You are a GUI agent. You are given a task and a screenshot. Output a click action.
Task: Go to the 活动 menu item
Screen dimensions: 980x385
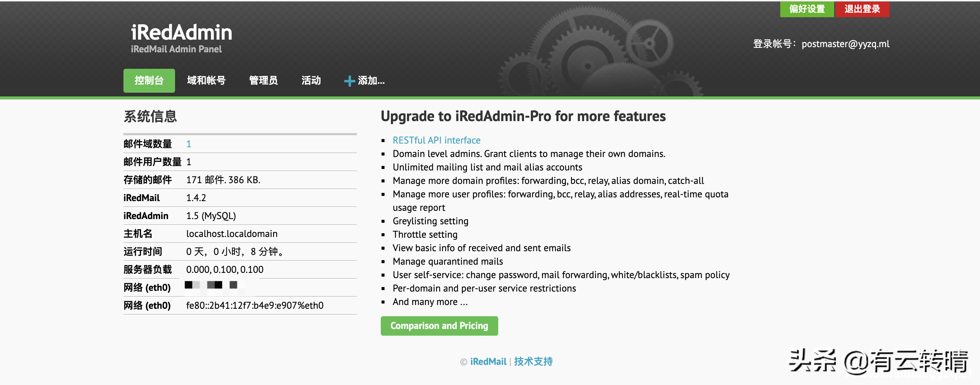pyautogui.click(x=311, y=81)
